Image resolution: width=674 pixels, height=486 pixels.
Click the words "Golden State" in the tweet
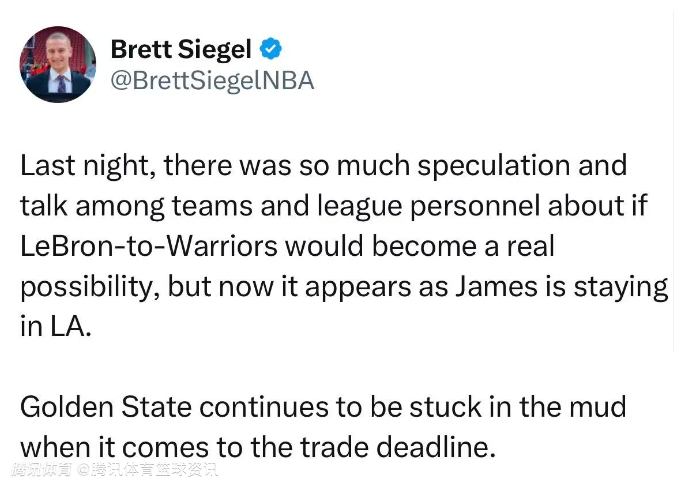[x=98, y=407]
